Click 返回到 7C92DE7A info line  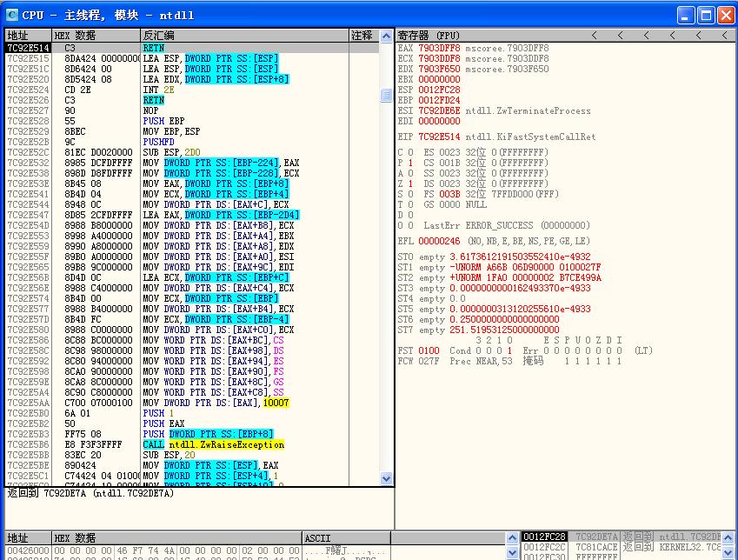tap(90, 493)
